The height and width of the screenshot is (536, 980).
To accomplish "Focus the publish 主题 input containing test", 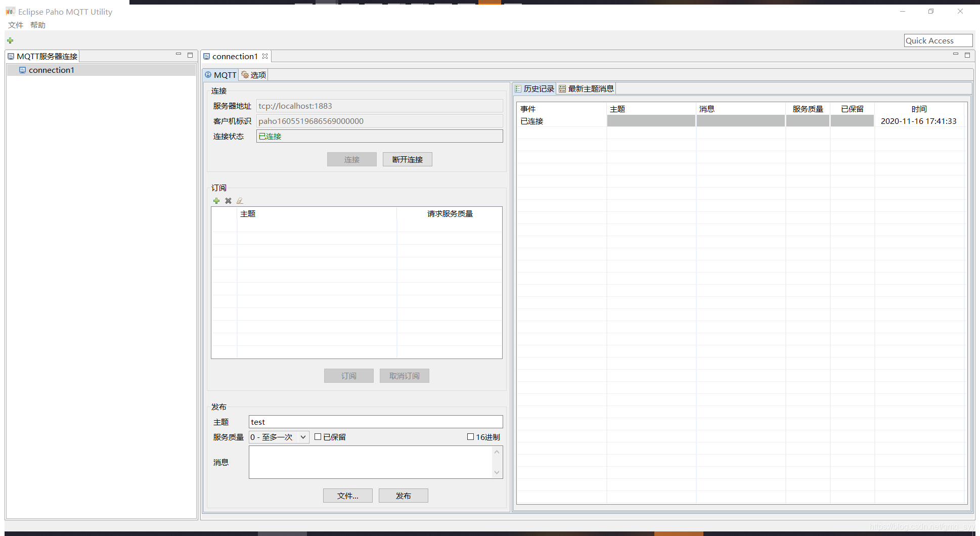I will click(x=376, y=422).
